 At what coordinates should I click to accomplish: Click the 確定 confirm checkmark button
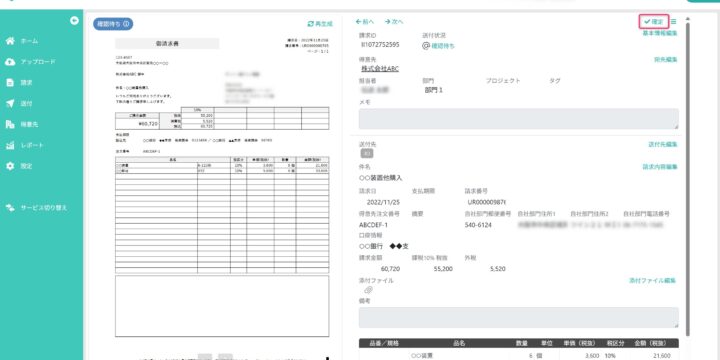(x=653, y=22)
